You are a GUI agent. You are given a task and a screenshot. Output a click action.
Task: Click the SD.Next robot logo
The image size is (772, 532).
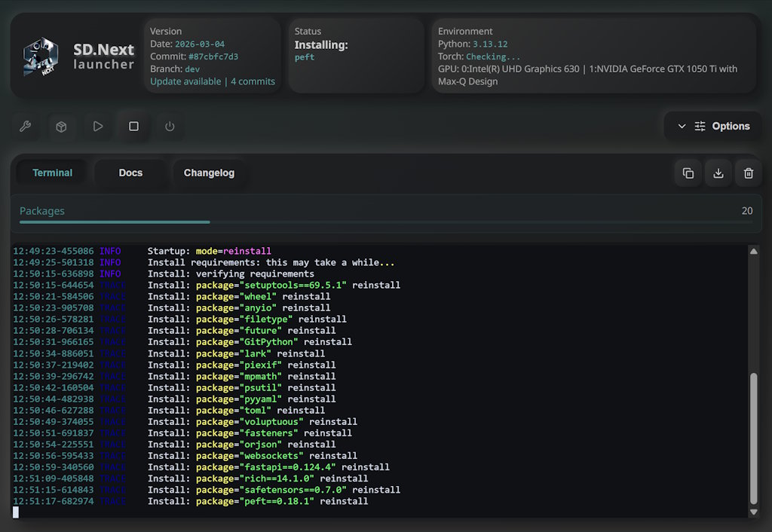pos(41,57)
